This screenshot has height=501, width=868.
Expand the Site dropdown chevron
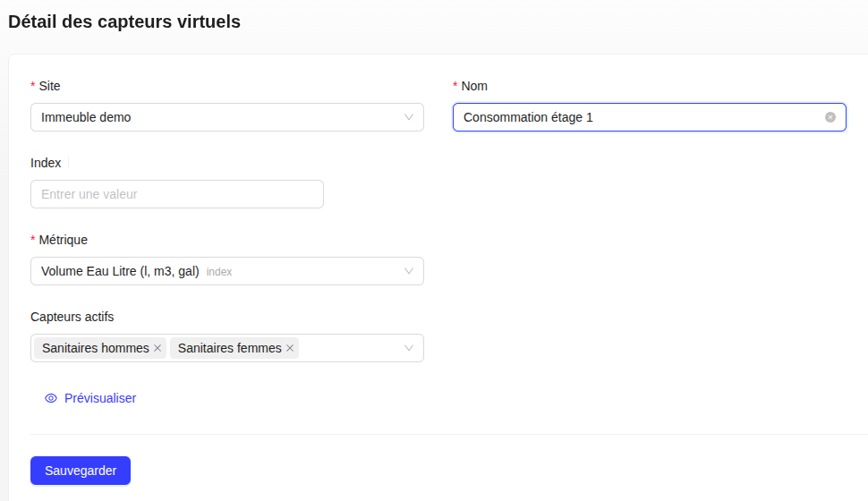[x=409, y=117]
